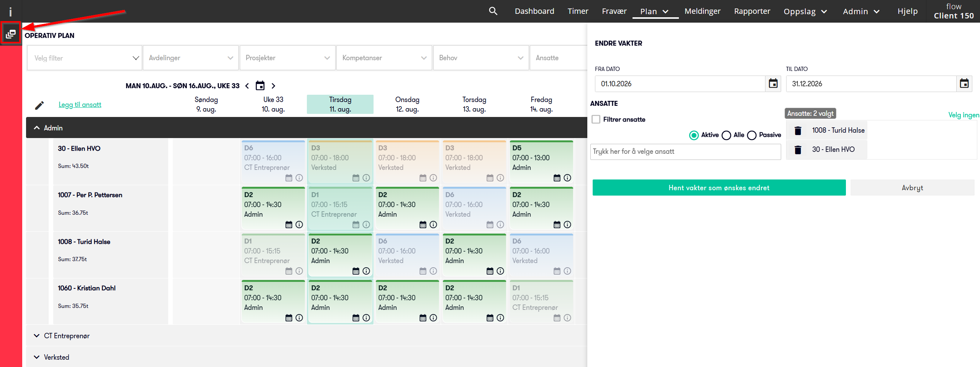Open info on Ellen HVO's Friday D5 shift
The image size is (980, 367).
[567, 178]
